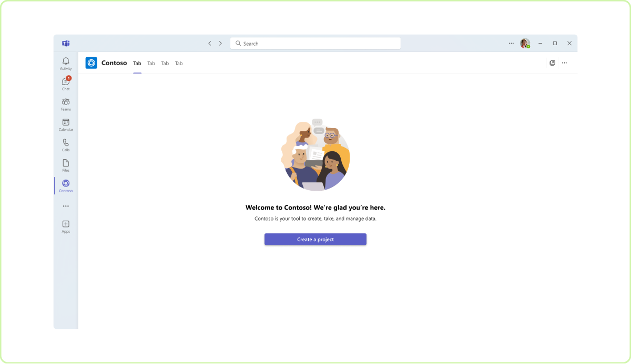
Task: Maximize the Teams window
Action: 555,43
